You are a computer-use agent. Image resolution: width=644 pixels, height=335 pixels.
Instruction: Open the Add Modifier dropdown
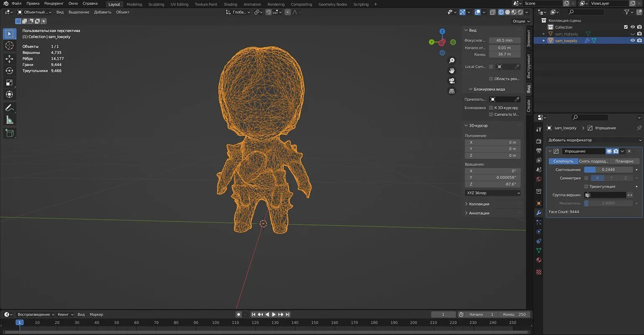594,140
